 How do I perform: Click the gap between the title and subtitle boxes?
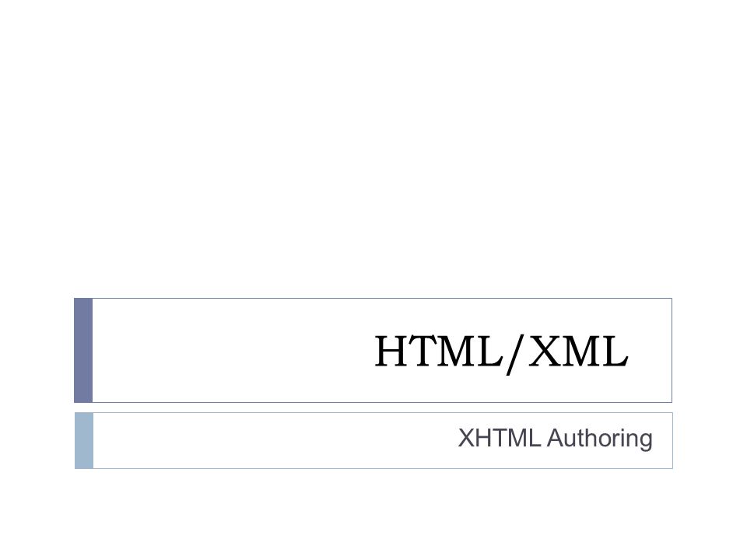tap(373, 408)
